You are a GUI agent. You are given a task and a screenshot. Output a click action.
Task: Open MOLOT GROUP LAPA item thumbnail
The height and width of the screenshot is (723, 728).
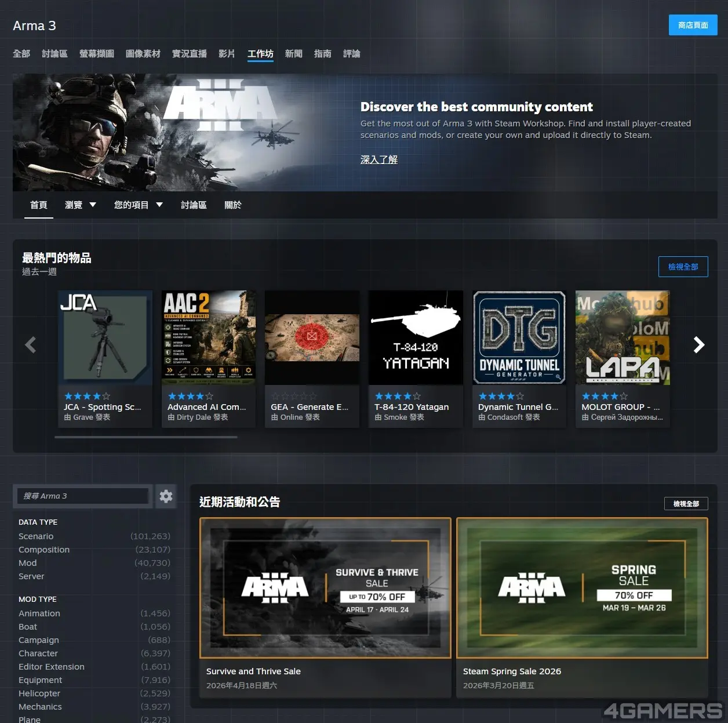pos(623,337)
